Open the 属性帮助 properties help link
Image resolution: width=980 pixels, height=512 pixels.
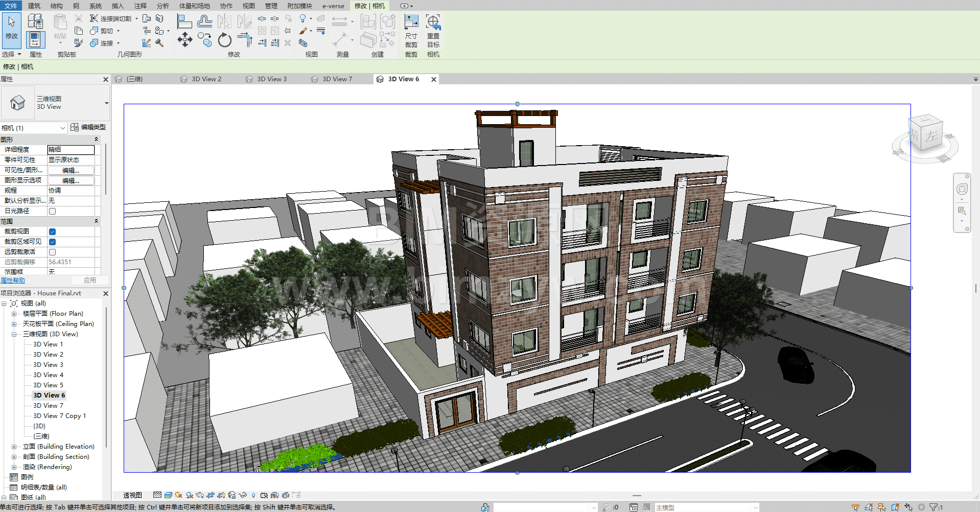pos(13,281)
